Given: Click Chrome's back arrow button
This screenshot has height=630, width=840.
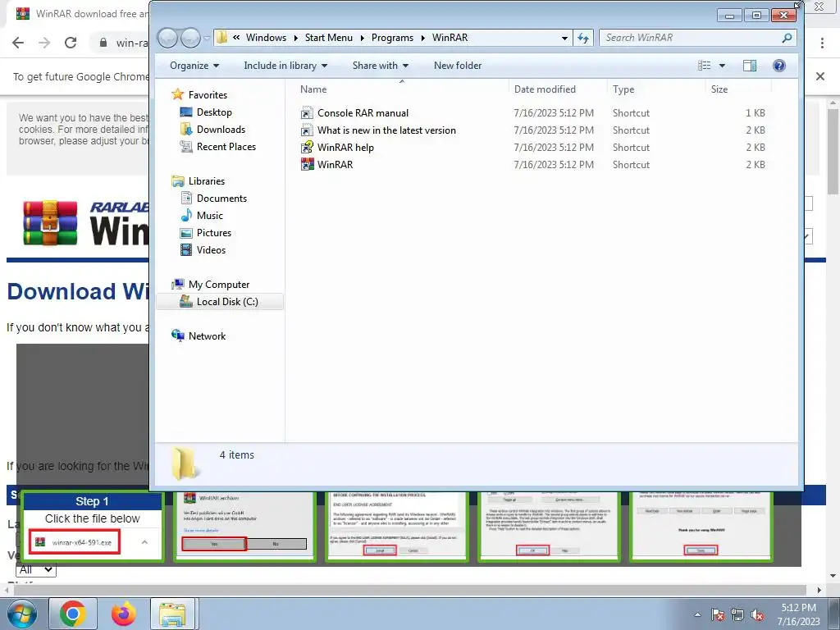Looking at the screenshot, I should point(18,43).
